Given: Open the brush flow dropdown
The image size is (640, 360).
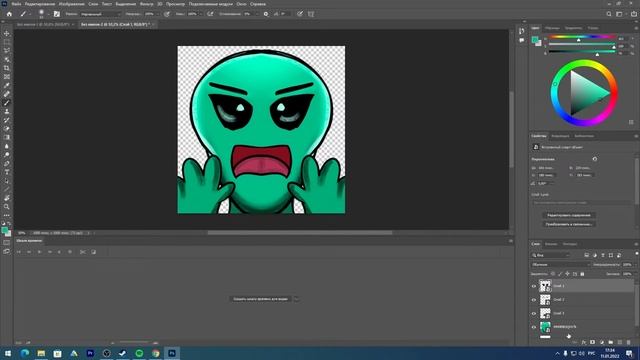Looking at the screenshot, I should (x=200, y=14).
